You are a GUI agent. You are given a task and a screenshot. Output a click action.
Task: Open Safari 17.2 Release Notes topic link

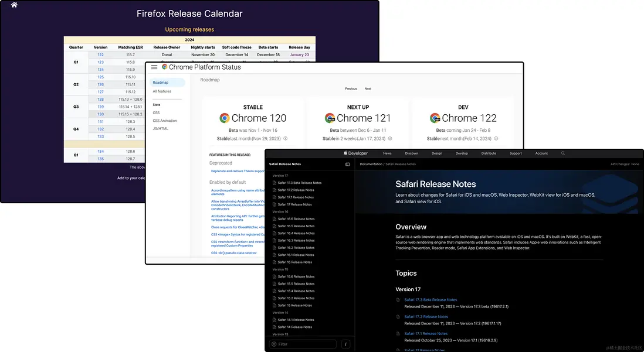pos(426,317)
